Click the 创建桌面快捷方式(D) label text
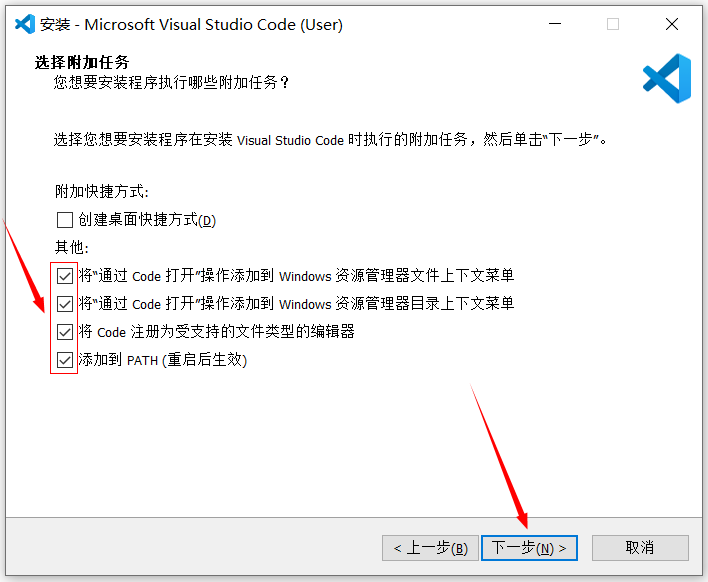Screen dimensions: 708x582 pyautogui.click(x=147, y=220)
